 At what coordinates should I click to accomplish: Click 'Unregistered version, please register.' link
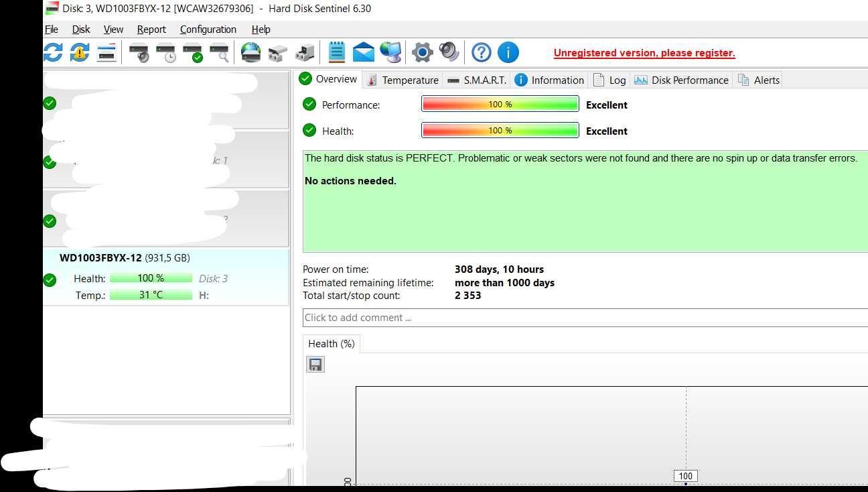coord(644,53)
